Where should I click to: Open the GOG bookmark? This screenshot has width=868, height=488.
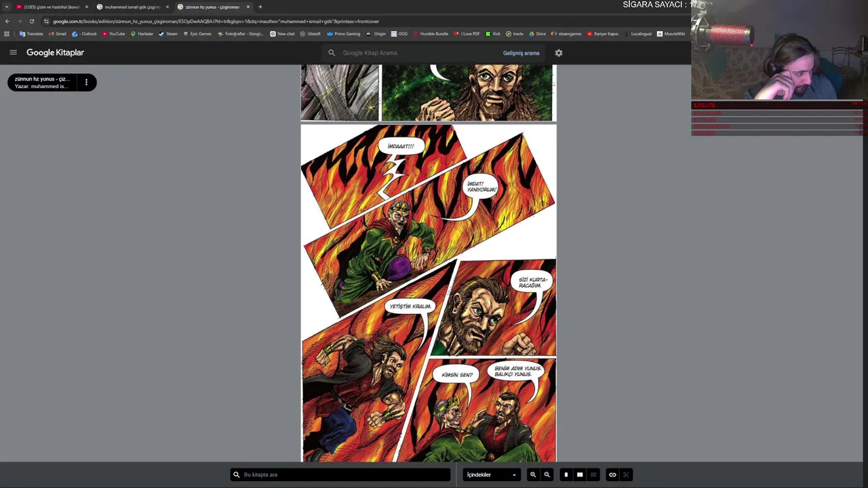(x=399, y=34)
